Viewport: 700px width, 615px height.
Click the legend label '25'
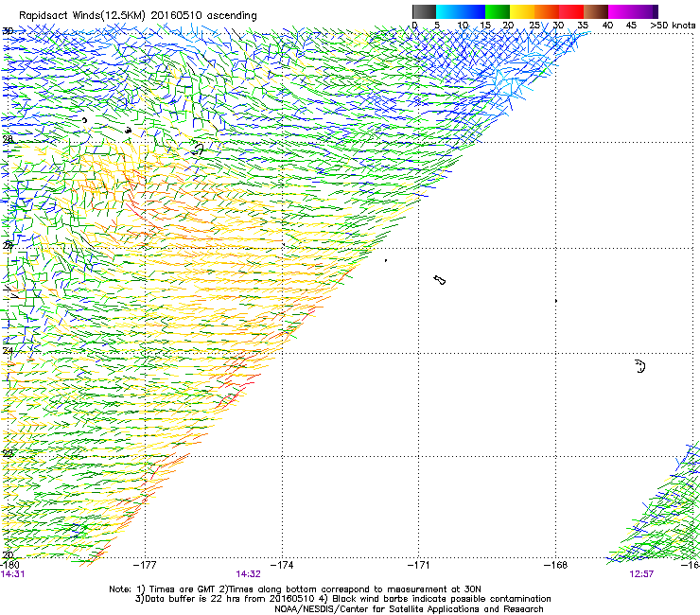(x=534, y=26)
